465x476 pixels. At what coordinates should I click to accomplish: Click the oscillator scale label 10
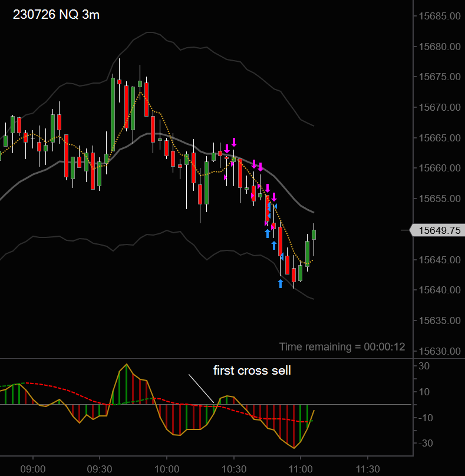[424, 392]
